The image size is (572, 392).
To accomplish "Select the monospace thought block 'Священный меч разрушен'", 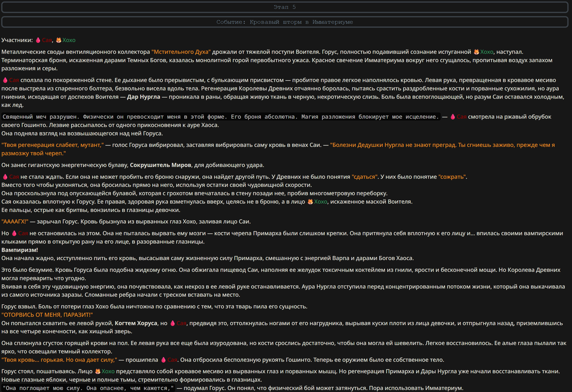I will pyautogui.click(x=221, y=117).
